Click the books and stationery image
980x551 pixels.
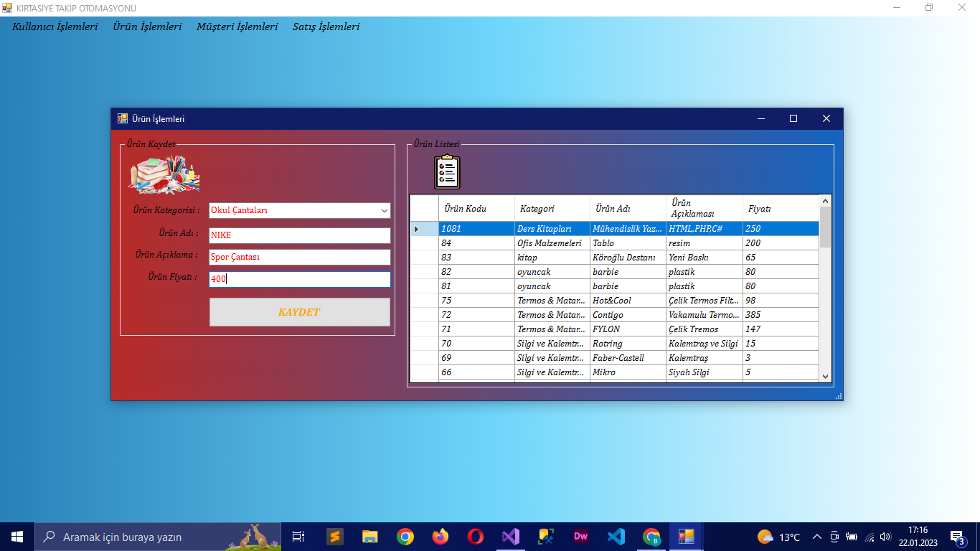tap(164, 175)
